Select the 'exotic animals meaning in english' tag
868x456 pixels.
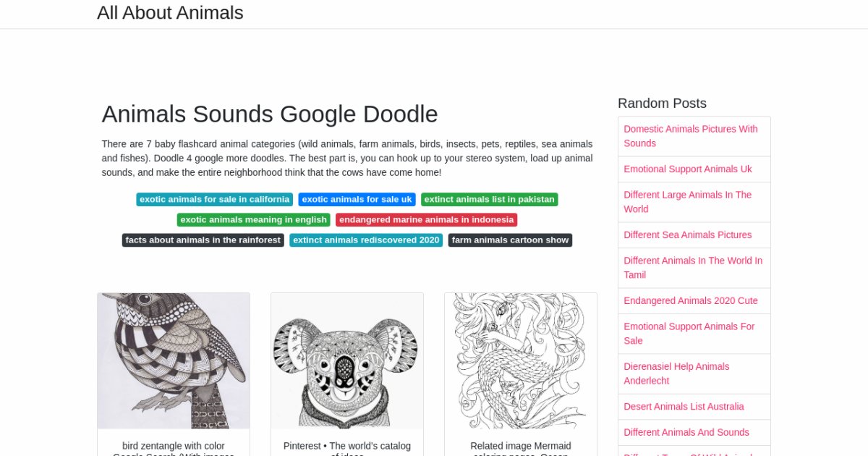click(253, 219)
